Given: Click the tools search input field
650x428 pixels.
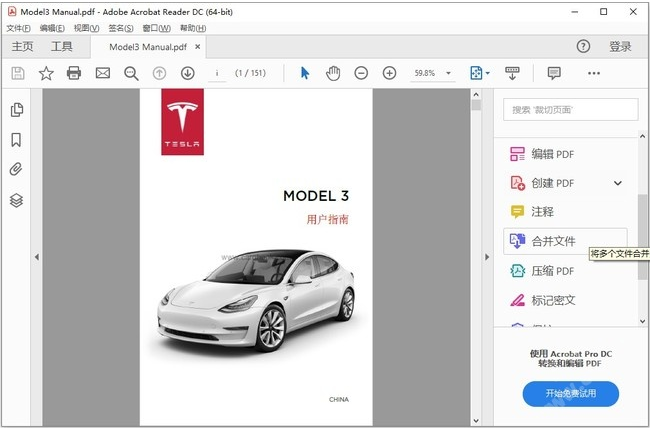Looking at the screenshot, I should [570, 110].
